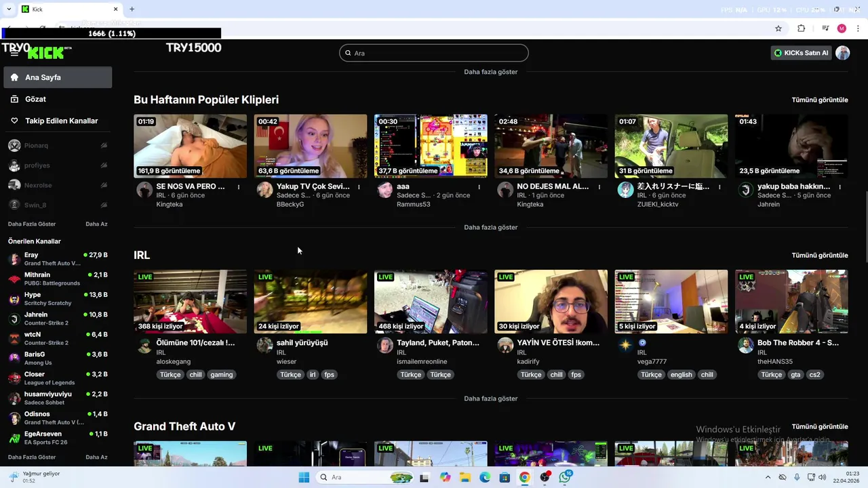Open ZUIEKI_kicktv channel avatar
Image resolution: width=868 pixels, height=488 pixels.
(625, 190)
